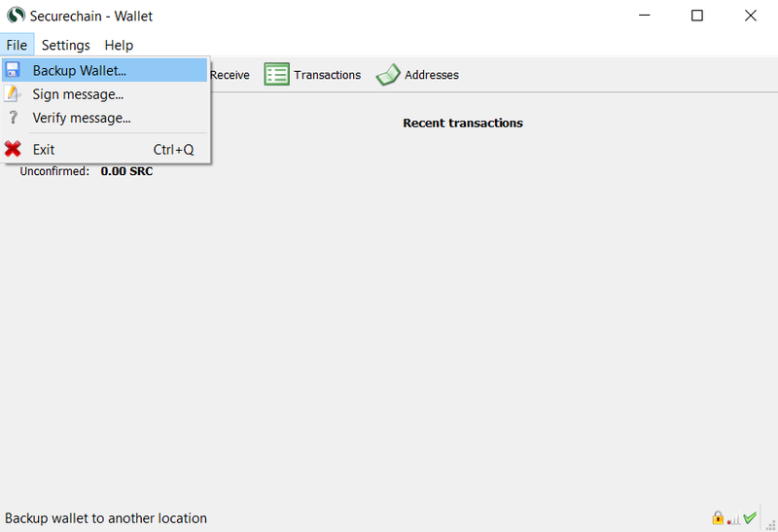Click the floppy disk Backup Wallet icon
The width and height of the screenshot is (778, 532).
point(13,70)
